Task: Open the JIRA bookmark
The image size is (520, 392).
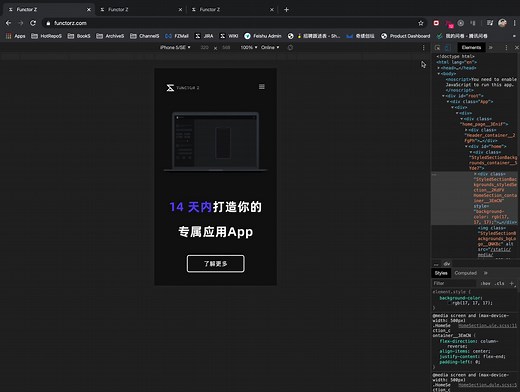Action: tap(204, 36)
